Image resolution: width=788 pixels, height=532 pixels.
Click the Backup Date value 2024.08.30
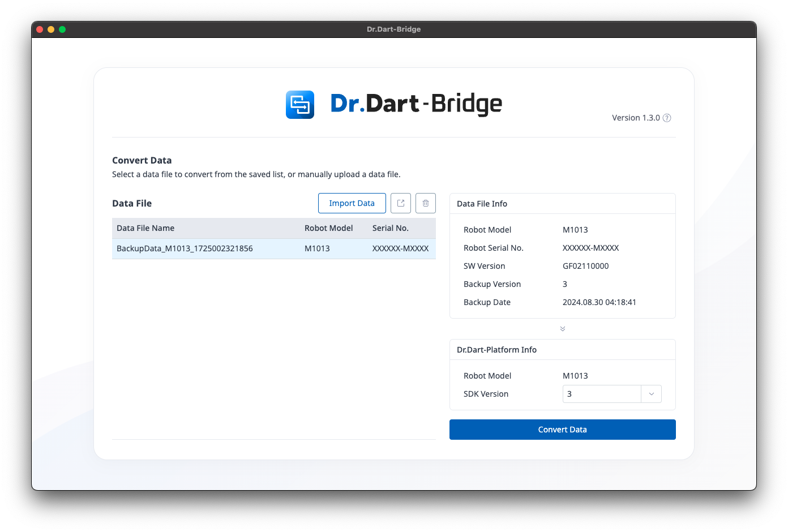pos(599,302)
